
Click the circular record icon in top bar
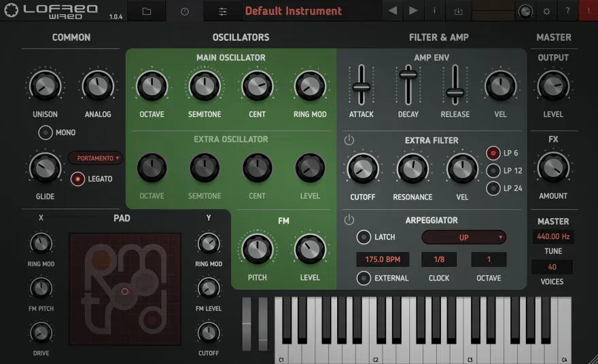(185, 12)
